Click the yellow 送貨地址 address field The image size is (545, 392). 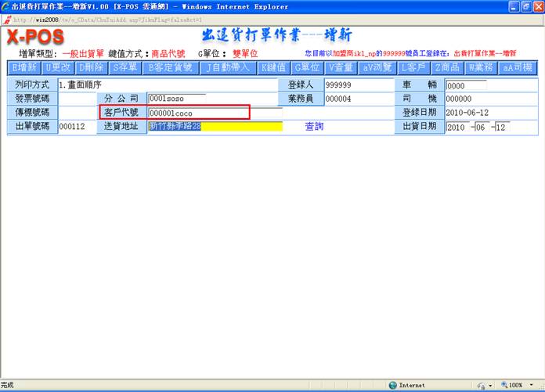click(x=215, y=126)
